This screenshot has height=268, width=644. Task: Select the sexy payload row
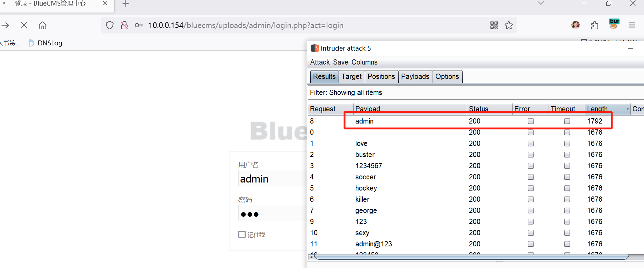(476, 233)
